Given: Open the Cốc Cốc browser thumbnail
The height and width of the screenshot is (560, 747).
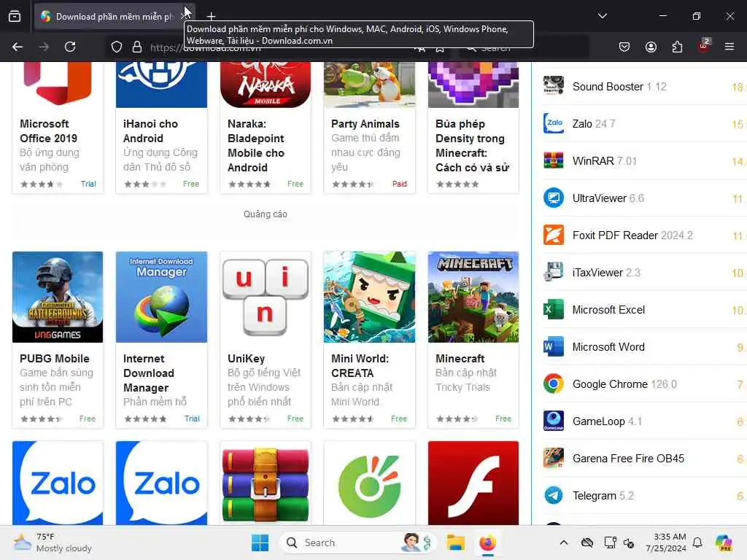Looking at the screenshot, I should point(369,483).
